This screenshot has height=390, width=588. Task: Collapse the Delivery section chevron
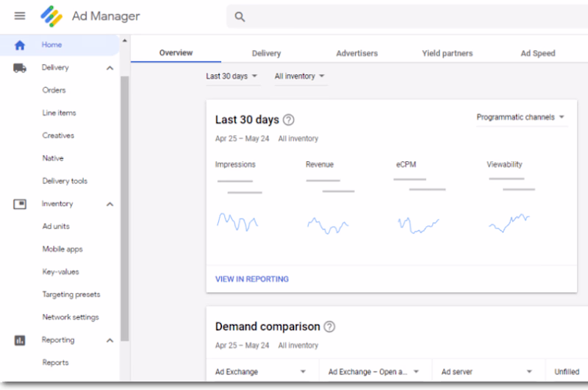(110, 68)
